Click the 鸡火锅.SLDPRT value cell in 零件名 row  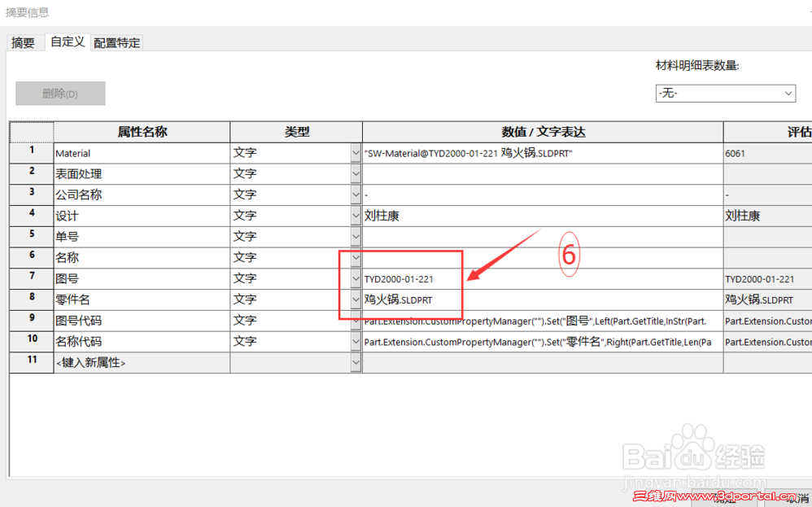tap(543, 299)
